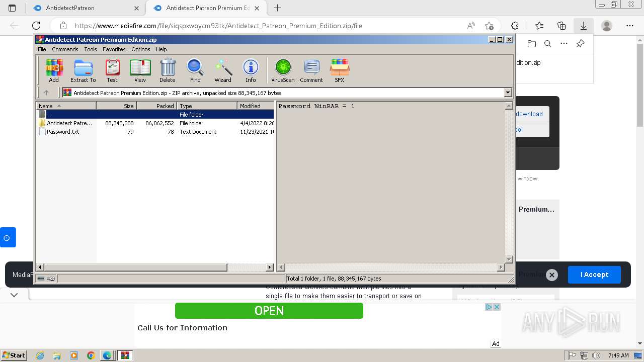644x362 pixels.
Task: Open the browser Downloads icon
Action: [x=584, y=26]
